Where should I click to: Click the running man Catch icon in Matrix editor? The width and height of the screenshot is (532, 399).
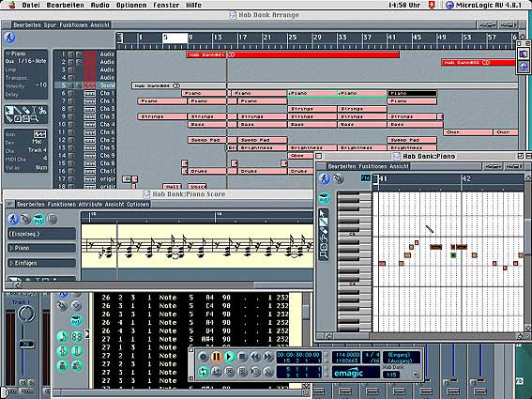pos(324,178)
